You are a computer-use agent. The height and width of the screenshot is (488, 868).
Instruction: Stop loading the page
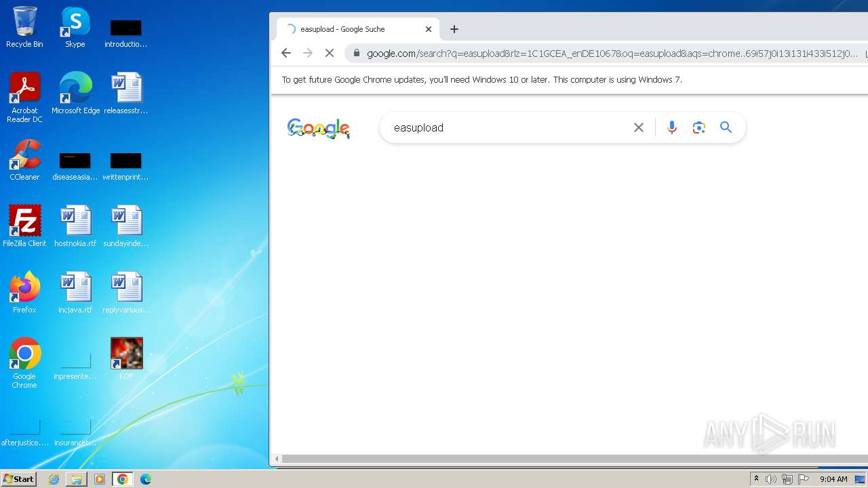[x=330, y=53]
